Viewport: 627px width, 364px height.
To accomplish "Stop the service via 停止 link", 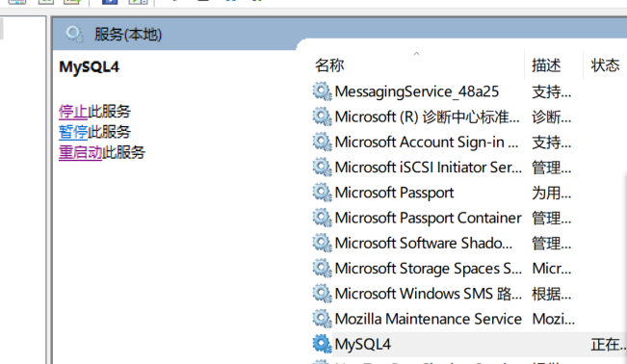I will tap(73, 111).
